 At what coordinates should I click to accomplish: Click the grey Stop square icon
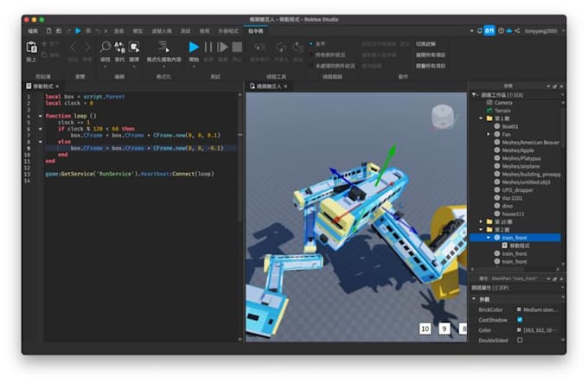pos(237,47)
